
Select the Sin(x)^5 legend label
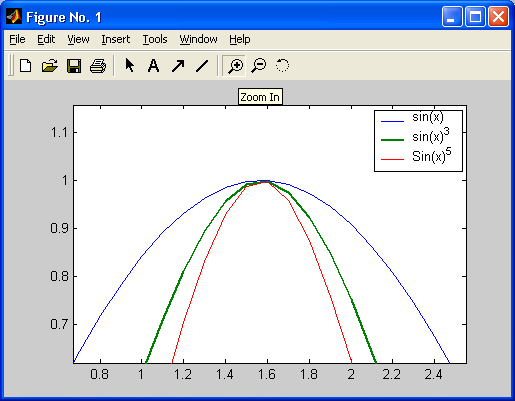coord(432,155)
